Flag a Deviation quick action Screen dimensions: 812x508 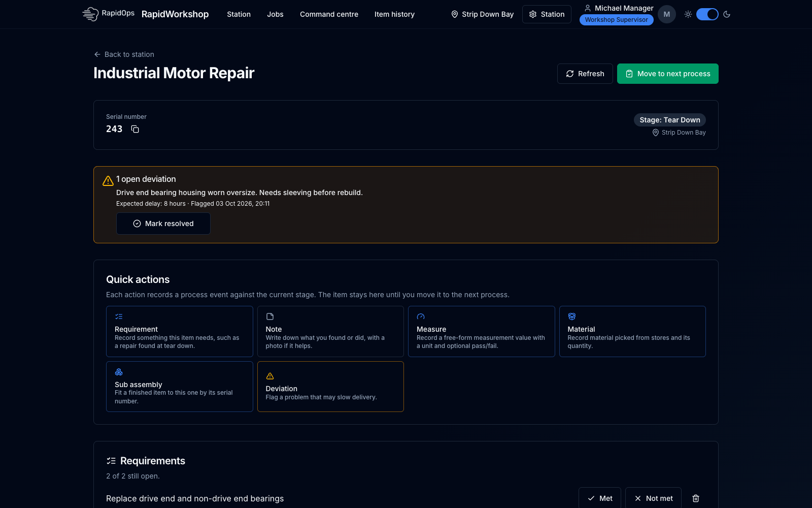[330, 387]
